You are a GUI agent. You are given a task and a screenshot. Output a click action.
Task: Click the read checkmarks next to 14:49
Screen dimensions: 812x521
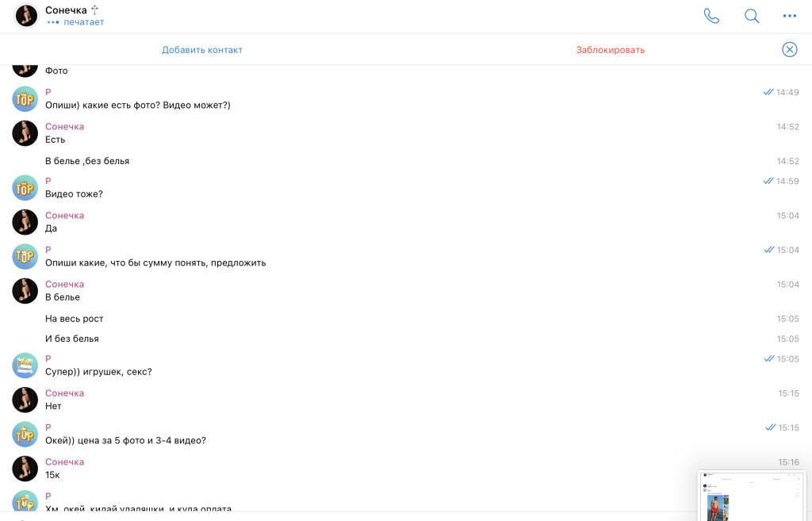[768, 92]
